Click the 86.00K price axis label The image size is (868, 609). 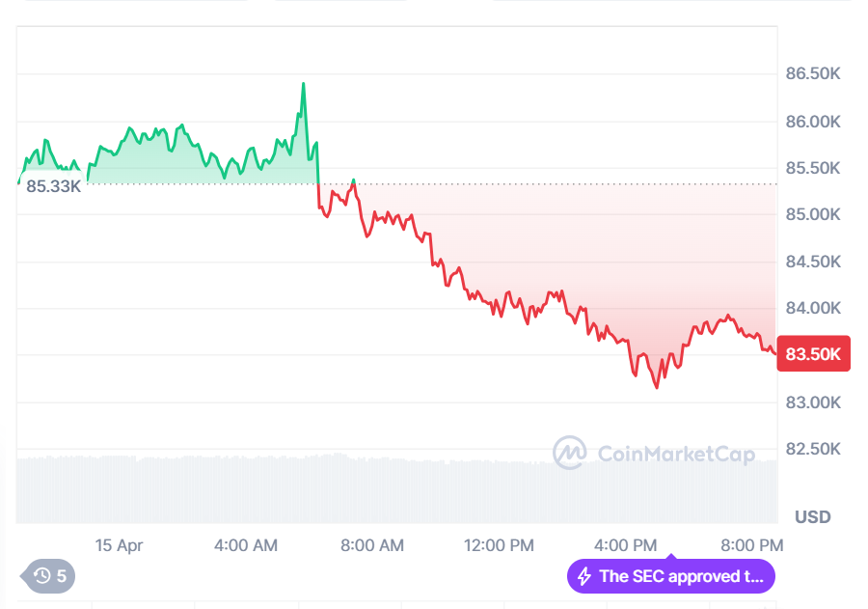click(813, 122)
